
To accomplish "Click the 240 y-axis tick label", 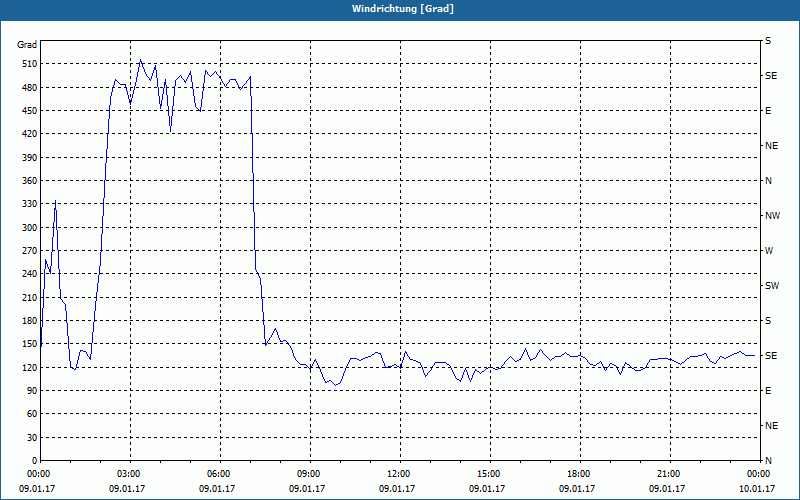I will (x=30, y=274).
